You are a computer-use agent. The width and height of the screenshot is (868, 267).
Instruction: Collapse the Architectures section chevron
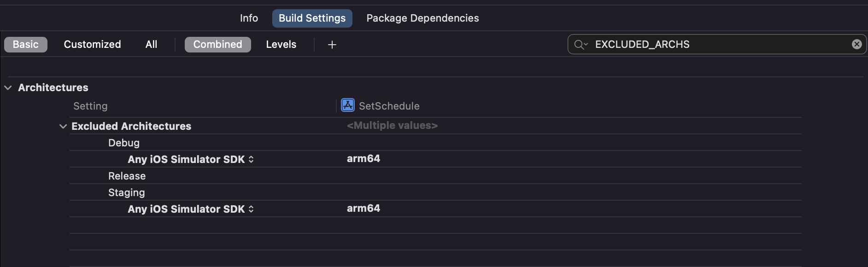click(8, 87)
